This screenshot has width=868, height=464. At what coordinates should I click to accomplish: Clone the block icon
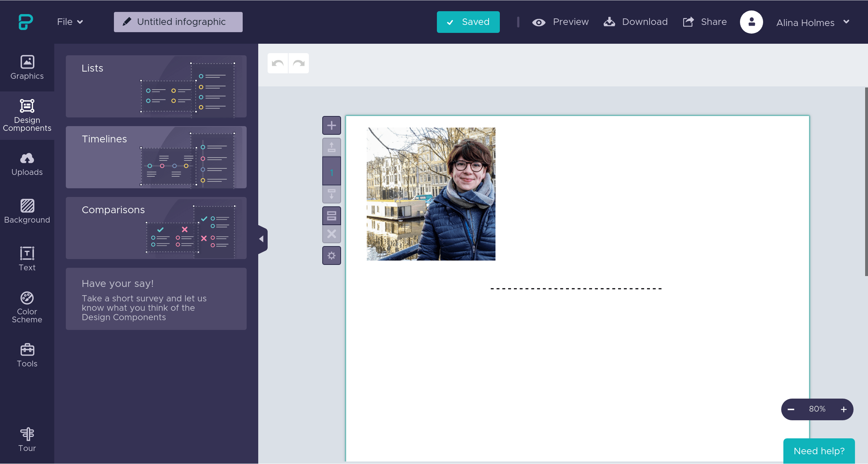332,216
